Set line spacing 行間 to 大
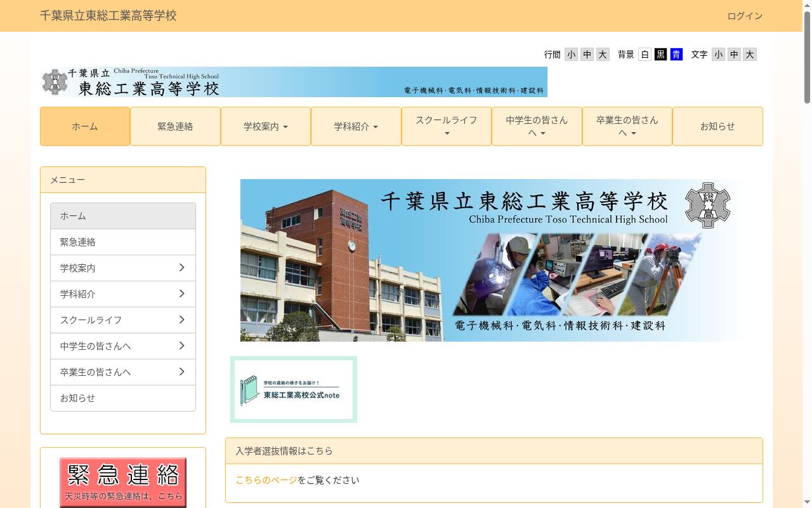This screenshot has height=508, width=812. click(603, 55)
